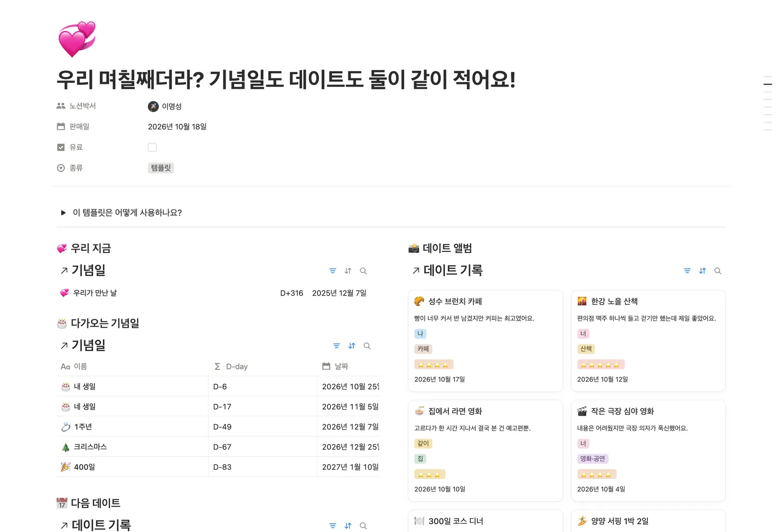This screenshot has height=532, width=783.
Task: Sort the top 기념일 view
Action: tap(348, 271)
